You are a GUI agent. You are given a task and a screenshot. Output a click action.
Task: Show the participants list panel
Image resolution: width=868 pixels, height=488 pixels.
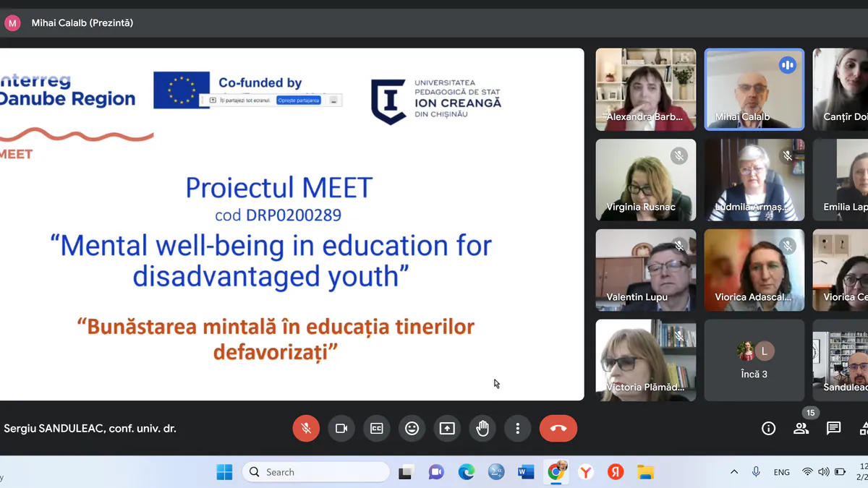[x=801, y=429]
